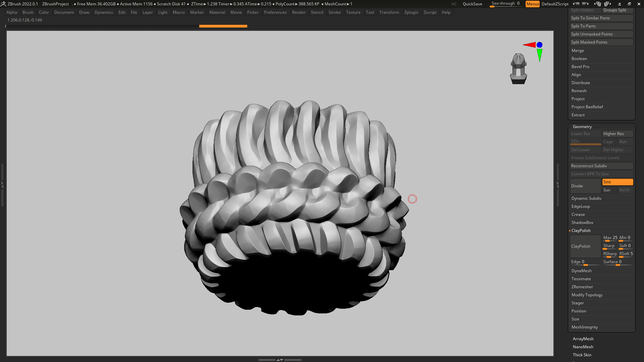Click the camera head orientation figure

pos(519,69)
